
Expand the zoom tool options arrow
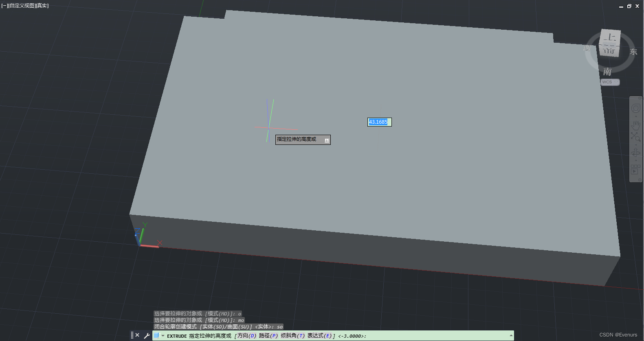pyautogui.click(x=636, y=145)
